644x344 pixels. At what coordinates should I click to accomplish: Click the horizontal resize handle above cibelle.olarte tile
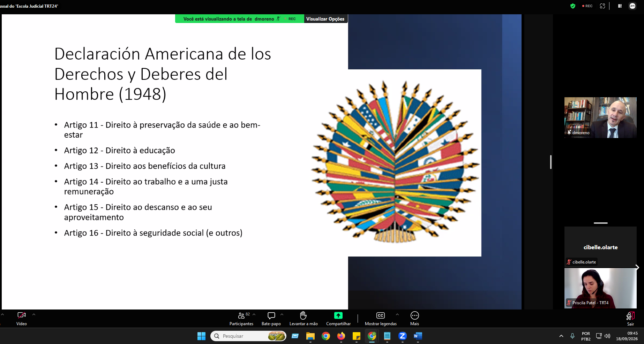(601, 223)
